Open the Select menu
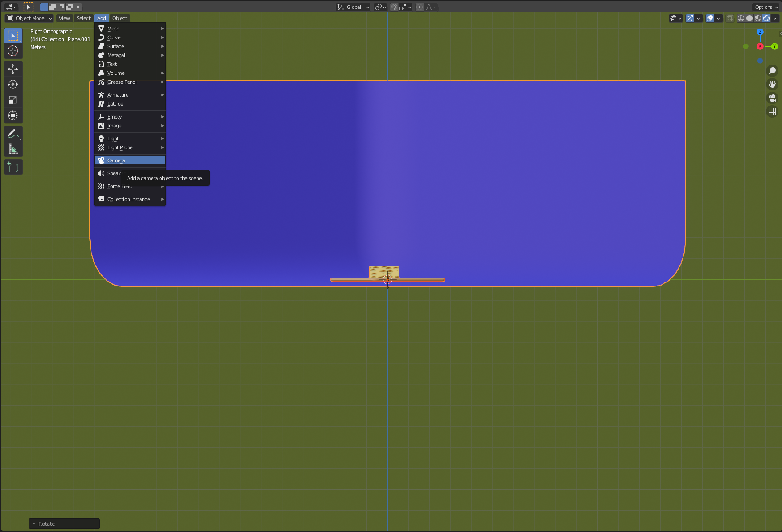782x532 pixels. pos(83,18)
